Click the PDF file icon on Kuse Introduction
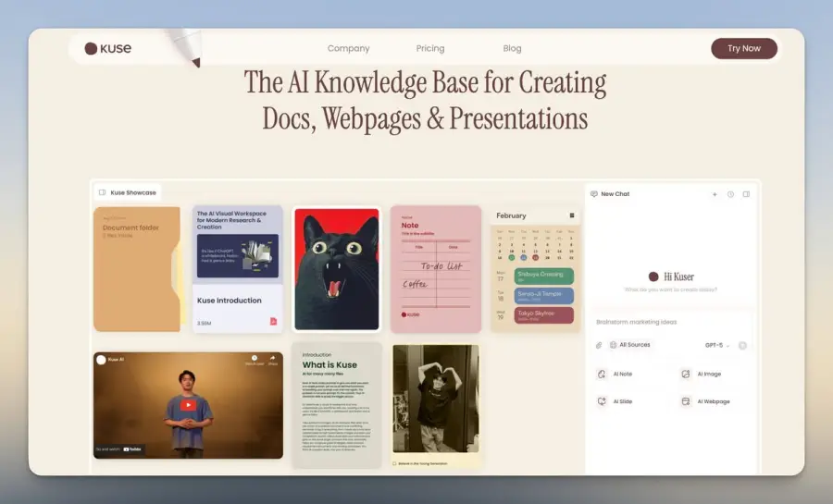The width and height of the screenshot is (833, 504). coord(274,322)
